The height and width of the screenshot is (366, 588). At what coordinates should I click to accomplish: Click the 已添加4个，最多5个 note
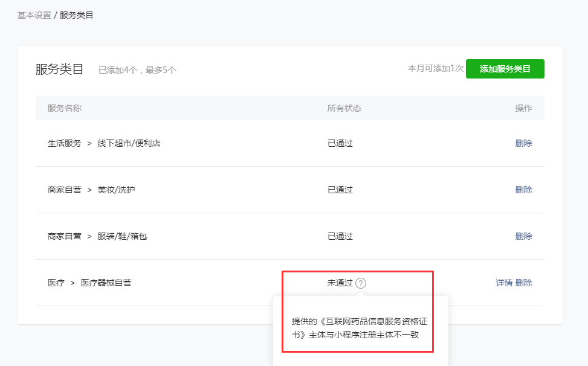(x=137, y=70)
